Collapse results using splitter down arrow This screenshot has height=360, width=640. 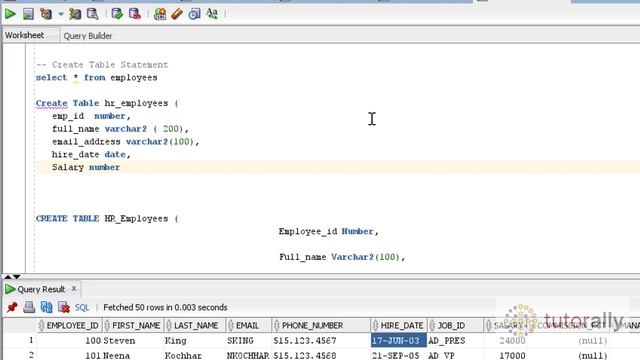[17, 277]
